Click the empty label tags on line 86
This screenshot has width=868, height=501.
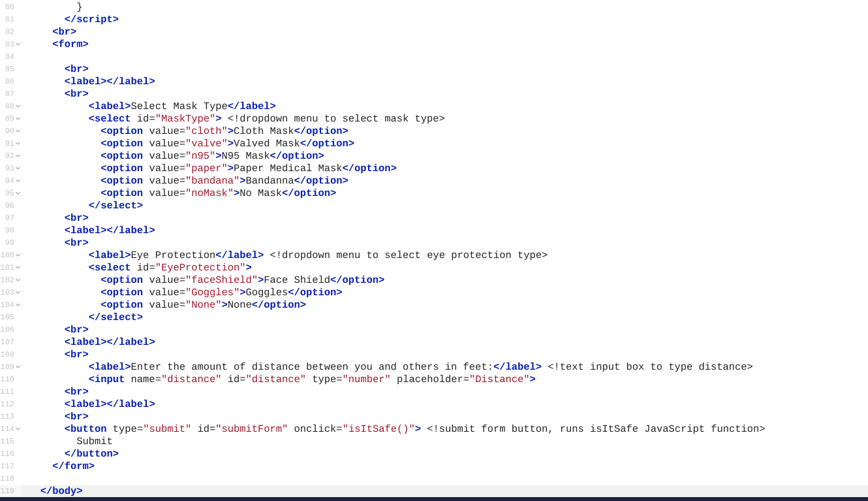(x=110, y=82)
